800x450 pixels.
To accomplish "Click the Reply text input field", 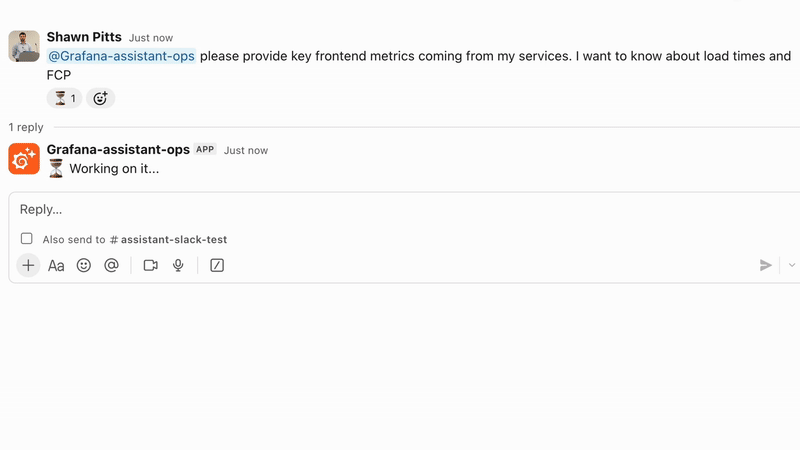I will pyautogui.click(x=400, y=210).
